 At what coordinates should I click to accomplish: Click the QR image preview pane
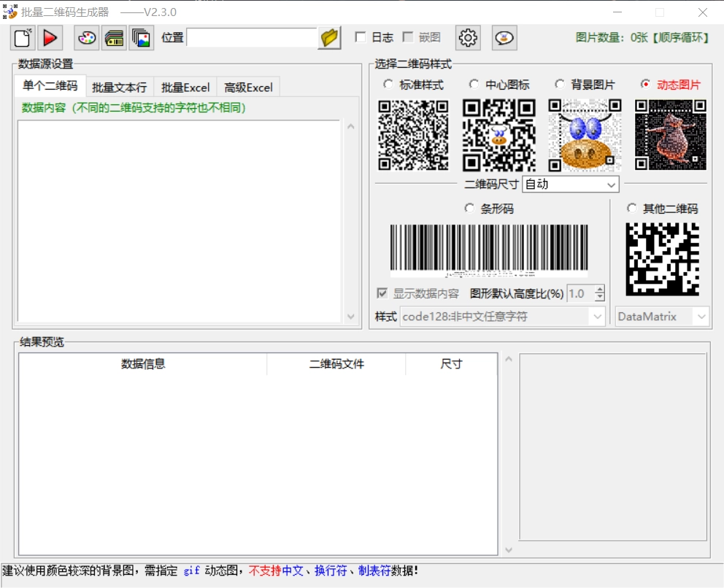[x=613, y=446]
